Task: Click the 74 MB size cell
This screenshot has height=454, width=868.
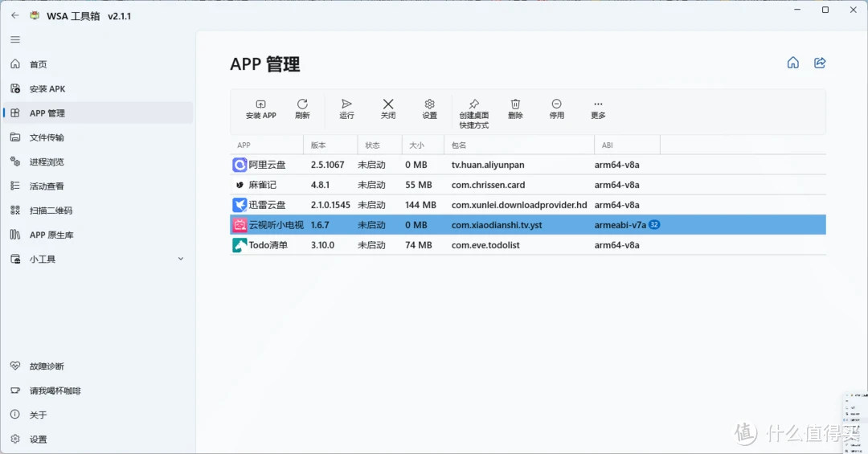Action: (419, 245)
